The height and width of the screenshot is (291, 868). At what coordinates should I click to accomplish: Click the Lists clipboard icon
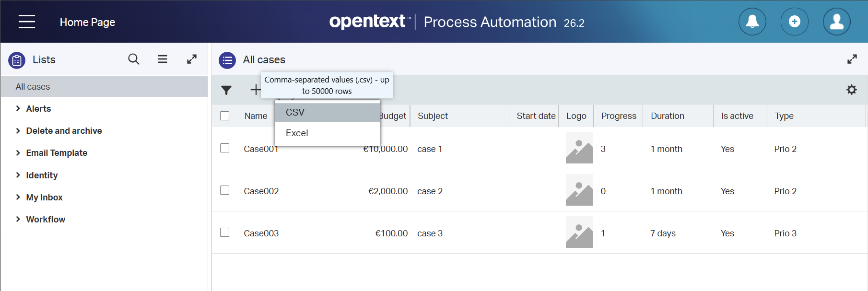point(17,60)
